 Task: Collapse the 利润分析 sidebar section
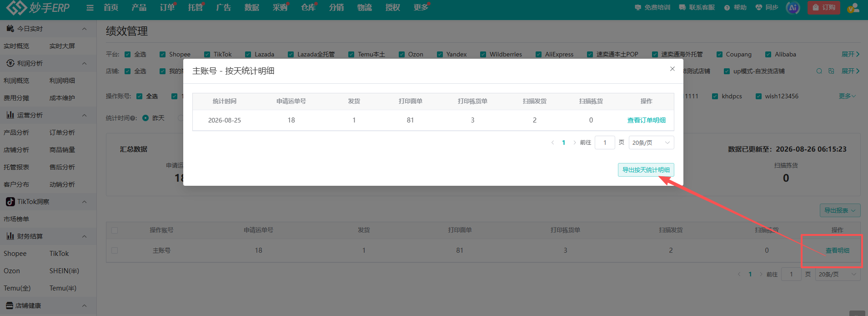click(84, 63)
